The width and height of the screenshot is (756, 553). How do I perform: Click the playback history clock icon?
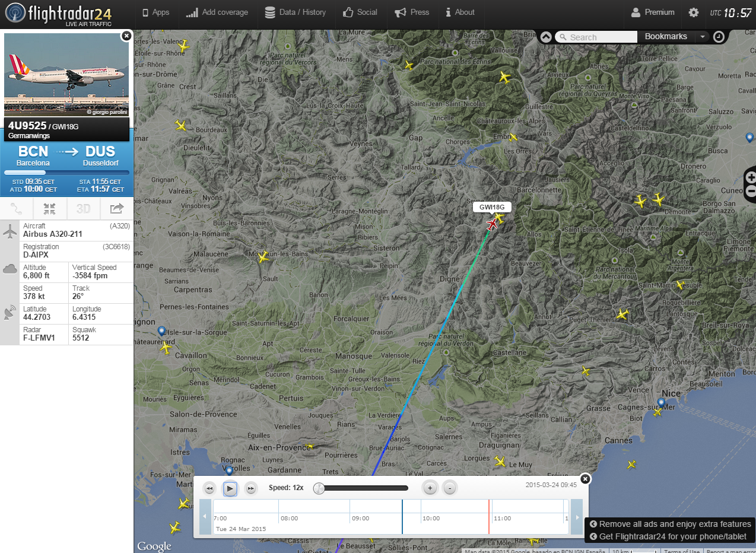[x=719, y=37]
